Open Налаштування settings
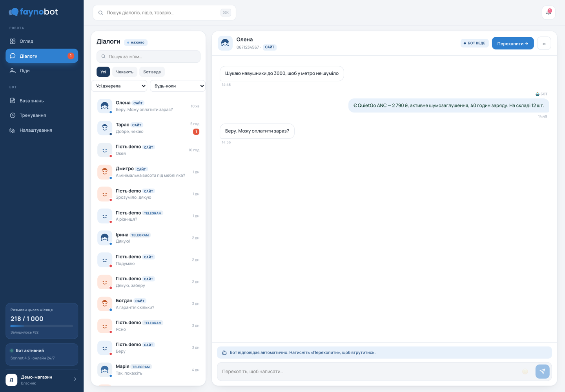The height and width of the screenshot is (392, 565). [42, 130]
